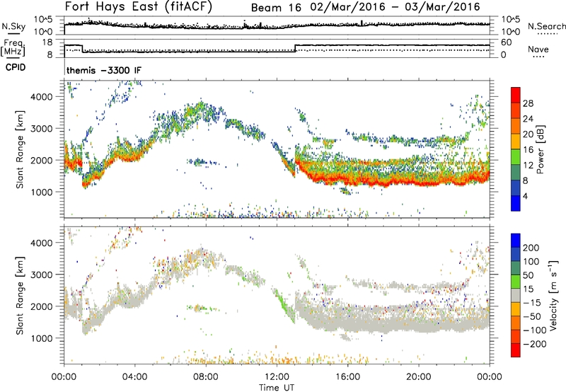Click the red top segment of power colorbar
566x392 pixels.
tap(516, 95)
